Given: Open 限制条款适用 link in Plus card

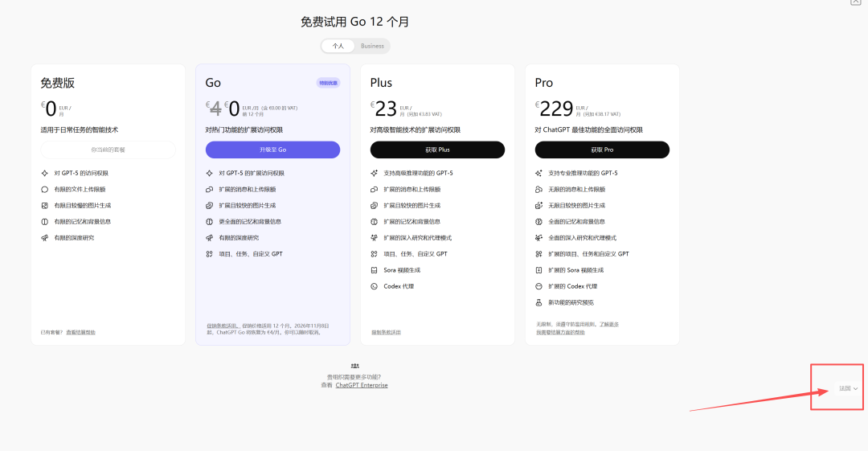Looking at the screenshot, I should coord(386,333).
